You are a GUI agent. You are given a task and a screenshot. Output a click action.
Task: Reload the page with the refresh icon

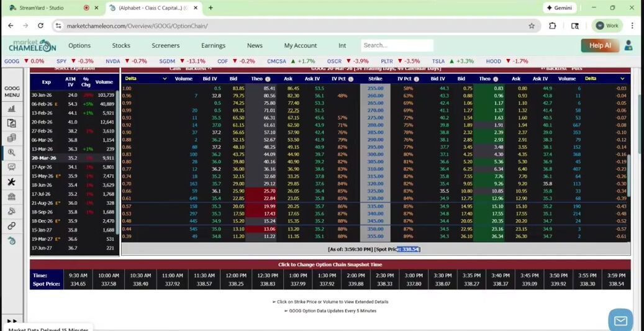[40, 25]
